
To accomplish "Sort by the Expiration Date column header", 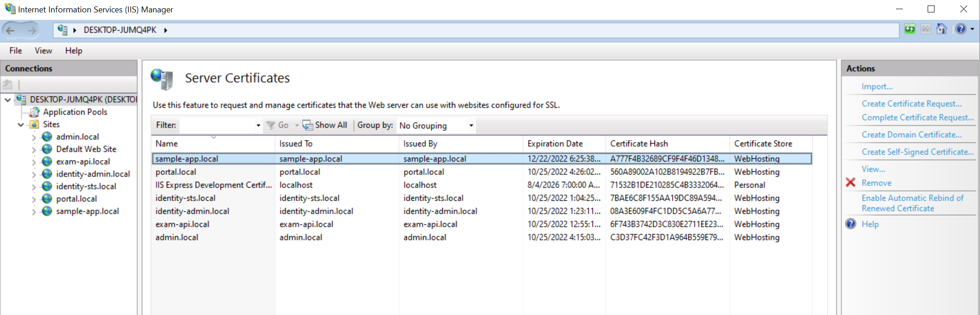I will (555, 144).
